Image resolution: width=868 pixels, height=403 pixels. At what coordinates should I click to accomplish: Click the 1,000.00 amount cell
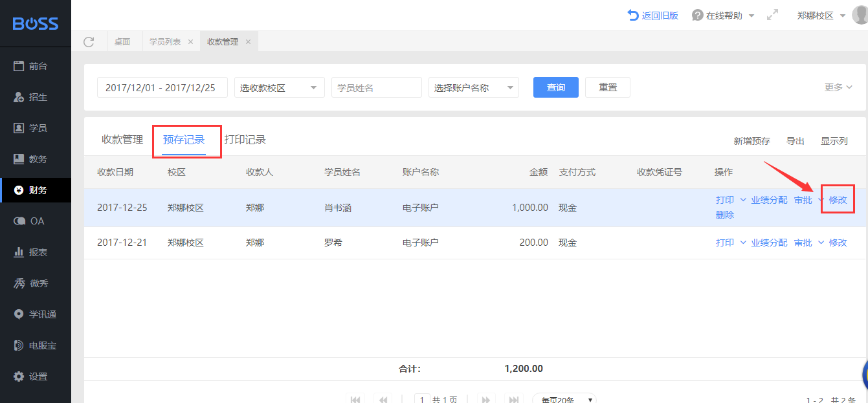pyautogui.click(x=530, y=208)
